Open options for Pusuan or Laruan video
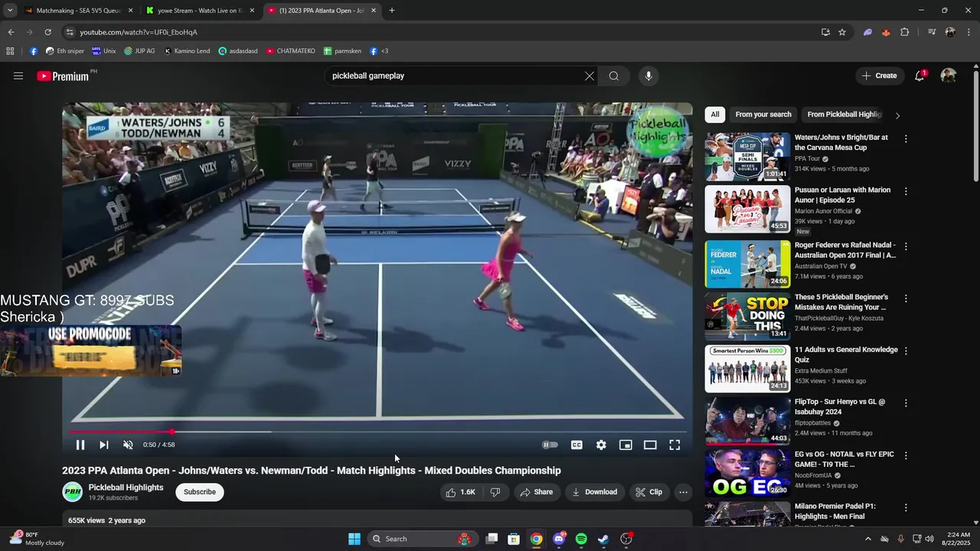 906,191
